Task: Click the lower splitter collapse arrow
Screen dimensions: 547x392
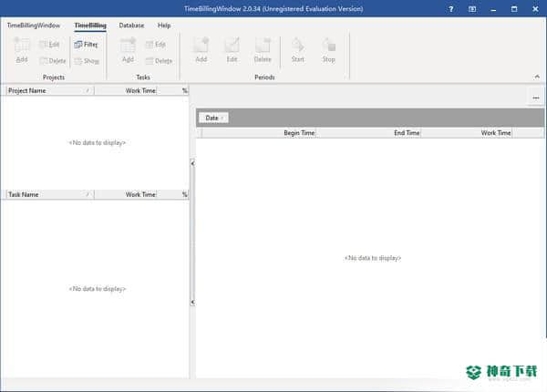Action: (192, 303)
